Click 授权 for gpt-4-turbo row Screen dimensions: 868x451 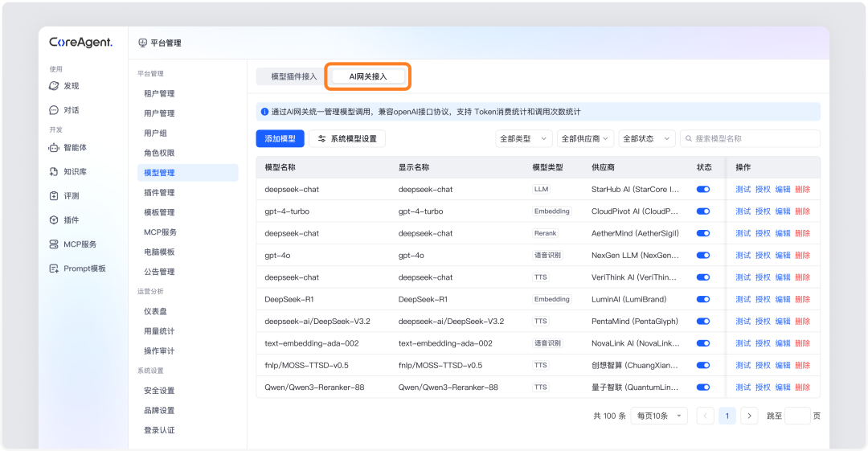763,211
